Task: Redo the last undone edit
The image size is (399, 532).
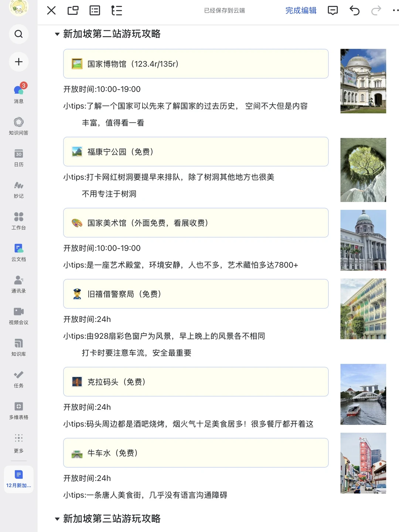Action: tap(376, 10)
